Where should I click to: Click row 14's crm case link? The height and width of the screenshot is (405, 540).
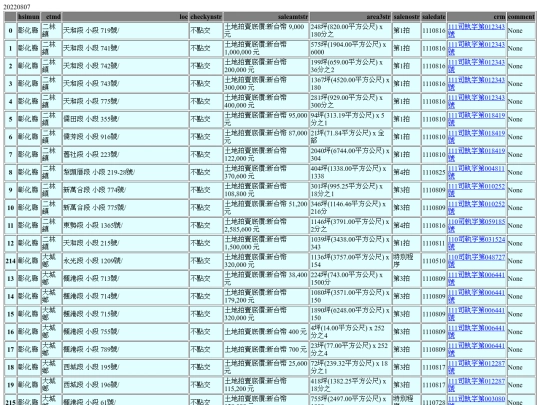pos(476,297)
